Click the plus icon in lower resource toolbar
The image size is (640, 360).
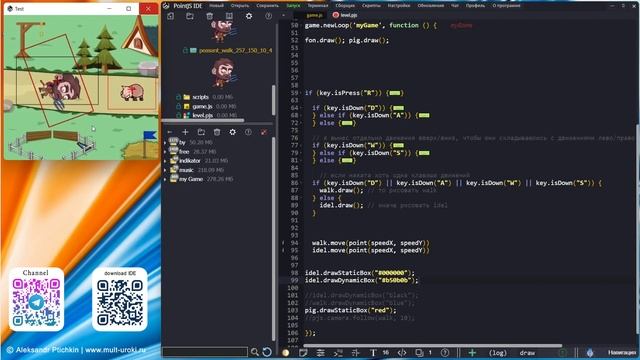point(185,132)
